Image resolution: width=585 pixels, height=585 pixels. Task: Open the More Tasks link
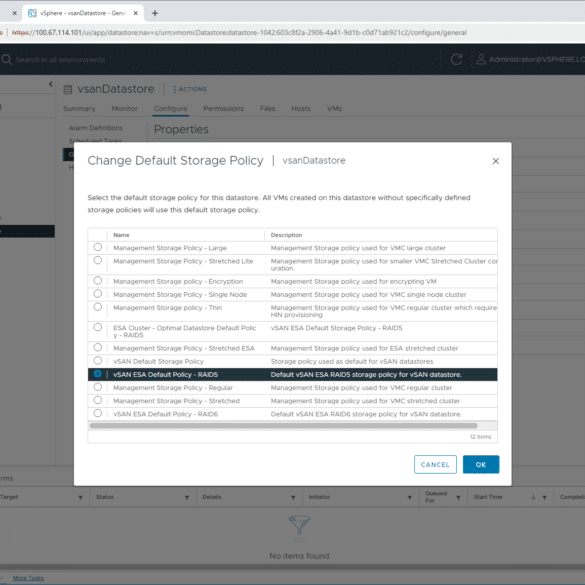(28, 578)
